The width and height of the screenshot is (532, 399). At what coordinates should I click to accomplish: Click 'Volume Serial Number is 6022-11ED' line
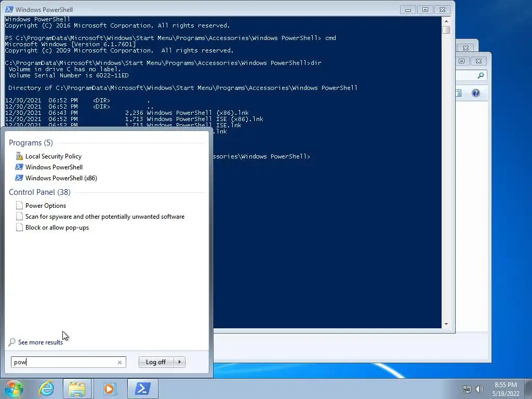tap(69, 75)
